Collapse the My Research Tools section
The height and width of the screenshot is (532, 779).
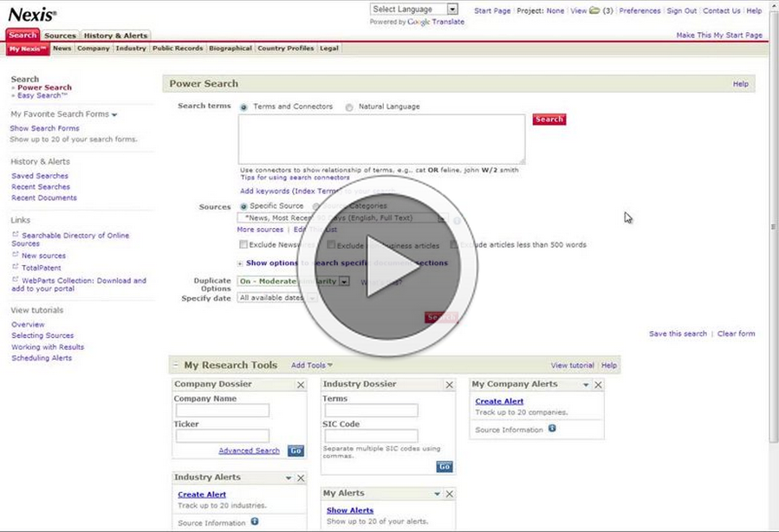[x=175, y=366]
